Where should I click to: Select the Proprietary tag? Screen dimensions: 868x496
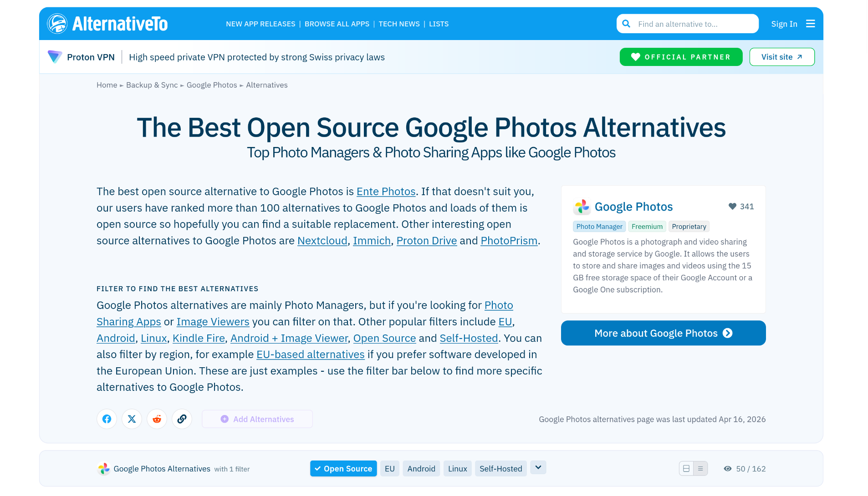(689, 227)
